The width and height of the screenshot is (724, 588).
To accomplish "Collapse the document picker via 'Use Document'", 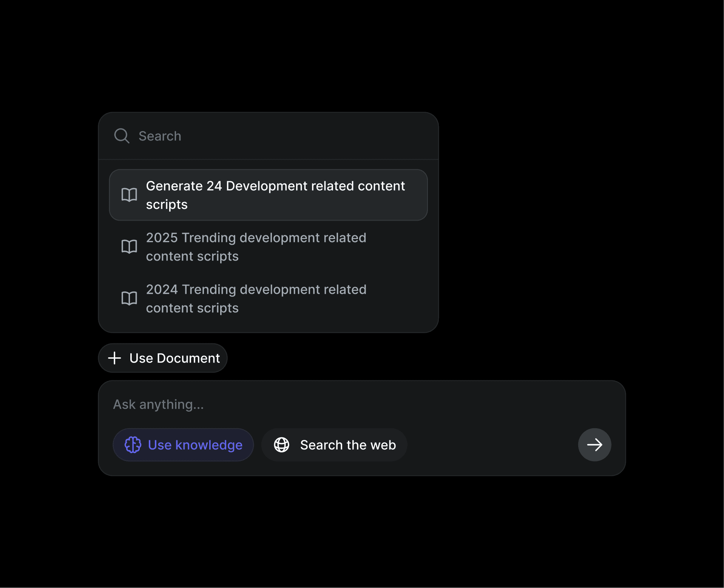I will point(163,358).
